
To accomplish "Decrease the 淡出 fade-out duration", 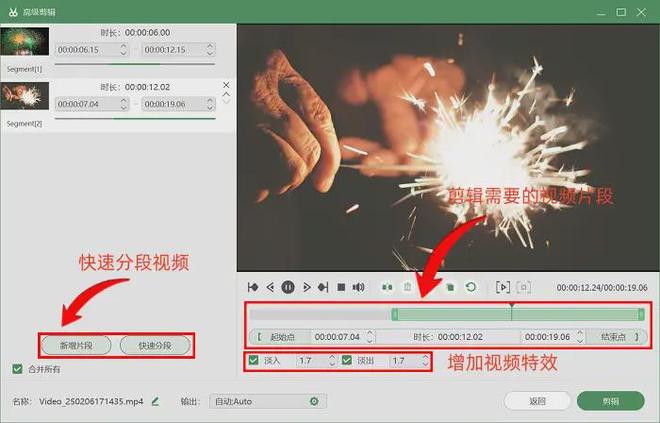I will (x=426, y=364).
